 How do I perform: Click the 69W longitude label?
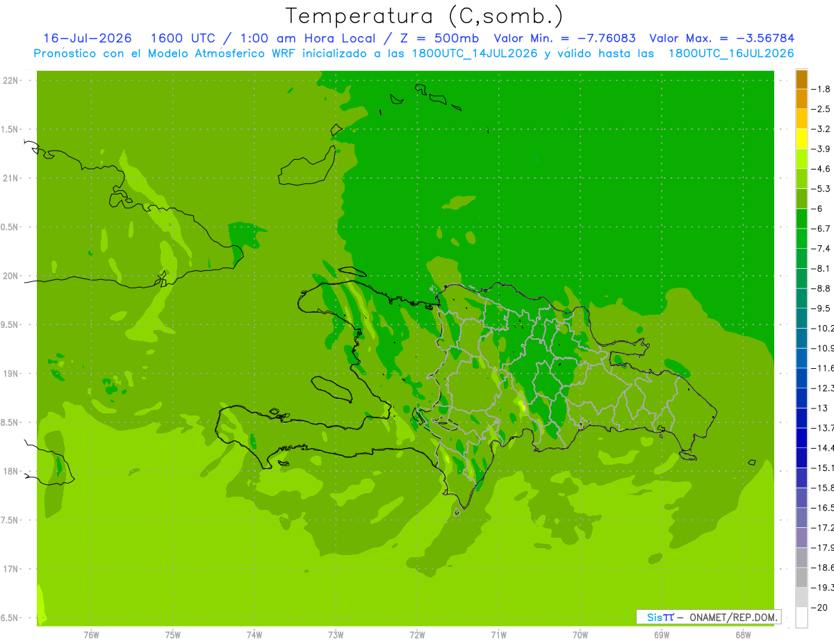pos(661,635)
